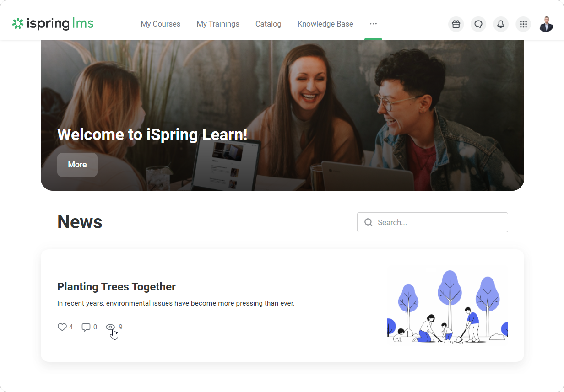Expand the three-dot navigation menu
564x392 pixels.
click(x=373, y=24)
